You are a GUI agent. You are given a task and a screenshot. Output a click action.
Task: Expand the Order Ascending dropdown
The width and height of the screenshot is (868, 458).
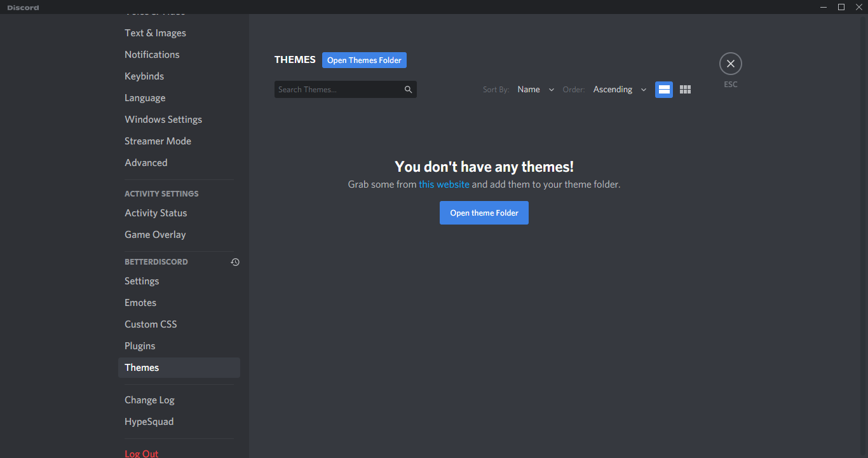pos(619,90)
